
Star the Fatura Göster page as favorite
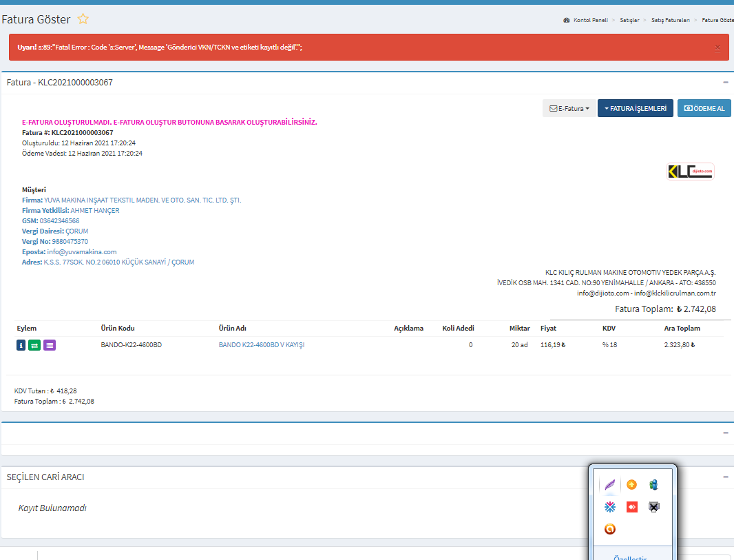[x=83, y=19]
